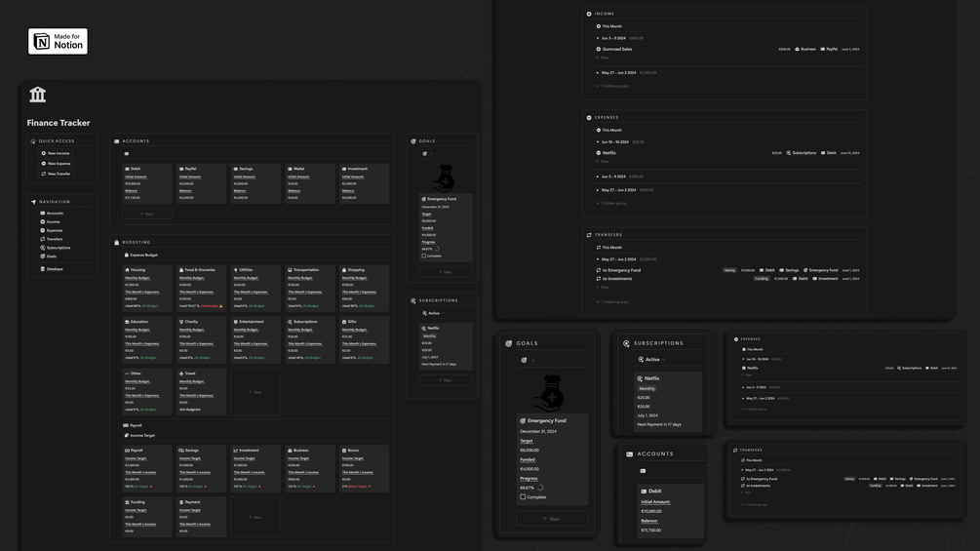Image resolution: width=980 pixels, height=551 pixels.
Task: Select Expense Budget tab under Budgeting
Action: [141, 255]
